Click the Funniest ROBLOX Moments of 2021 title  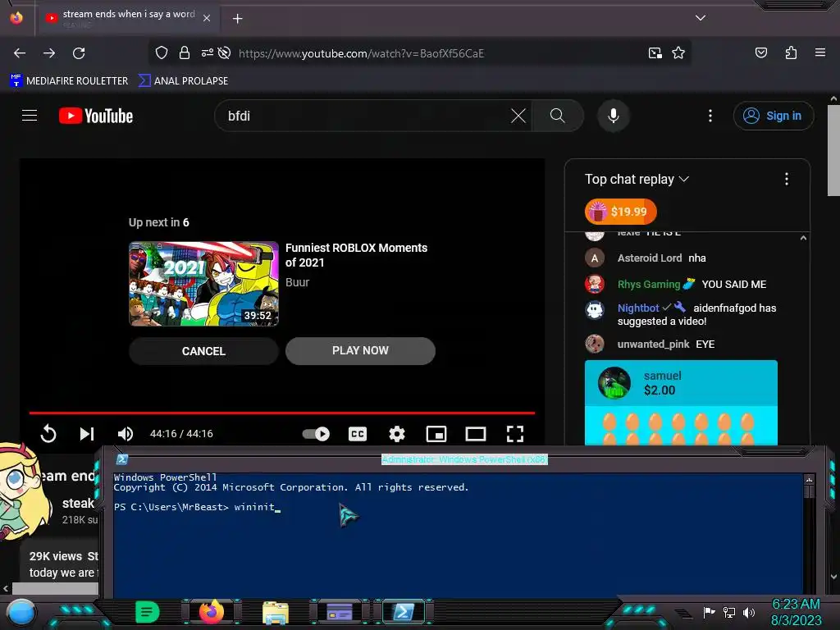point(356,255)
